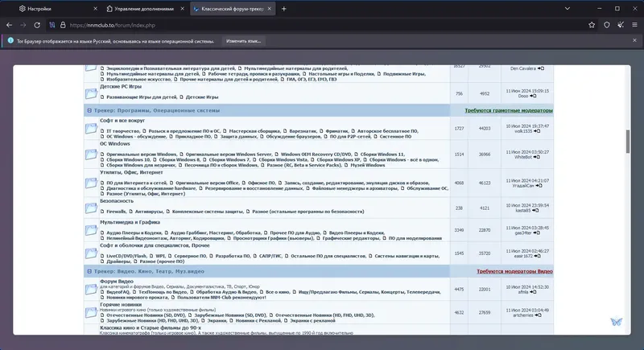Open the Форум Видео forum
The image size is (644, 350).
point(117,282)
